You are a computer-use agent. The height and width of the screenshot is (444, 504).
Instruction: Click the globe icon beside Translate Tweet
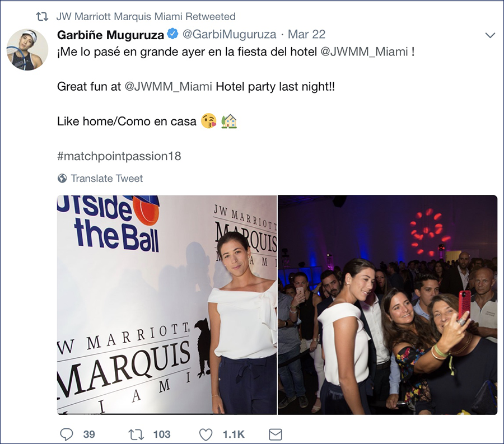pos(62,178)
